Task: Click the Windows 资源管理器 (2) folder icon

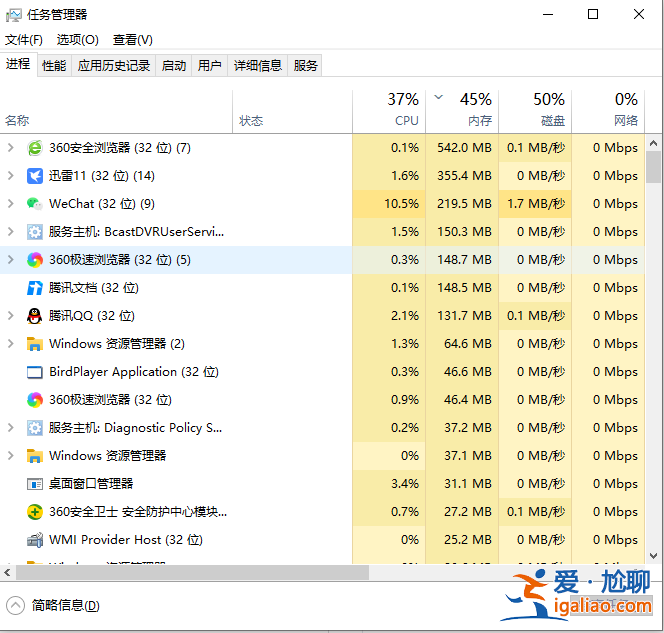Action: (x=35, y=344)
